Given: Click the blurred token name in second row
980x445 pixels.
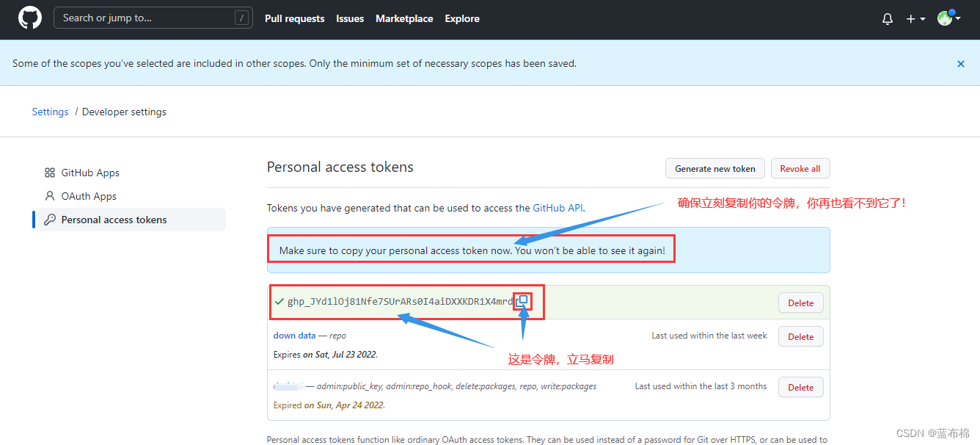Looking at the screenshot, I should pos(288,386).
